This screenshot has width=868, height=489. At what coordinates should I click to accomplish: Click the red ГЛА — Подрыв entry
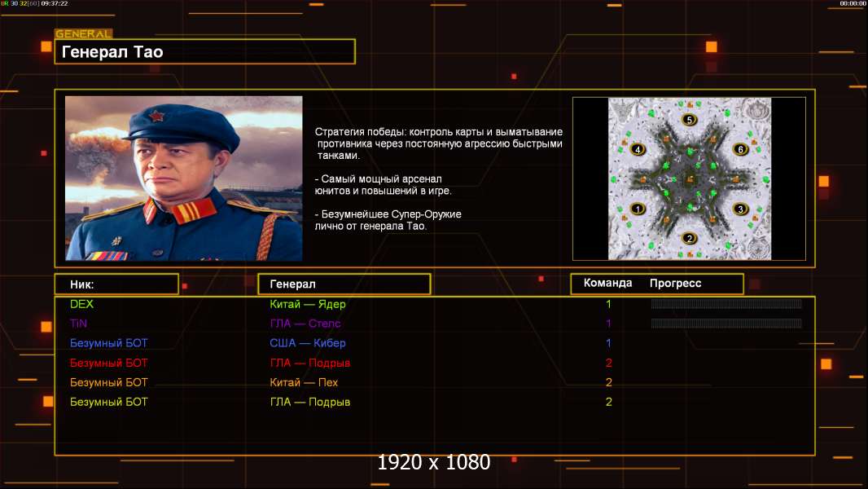point(310,363)
